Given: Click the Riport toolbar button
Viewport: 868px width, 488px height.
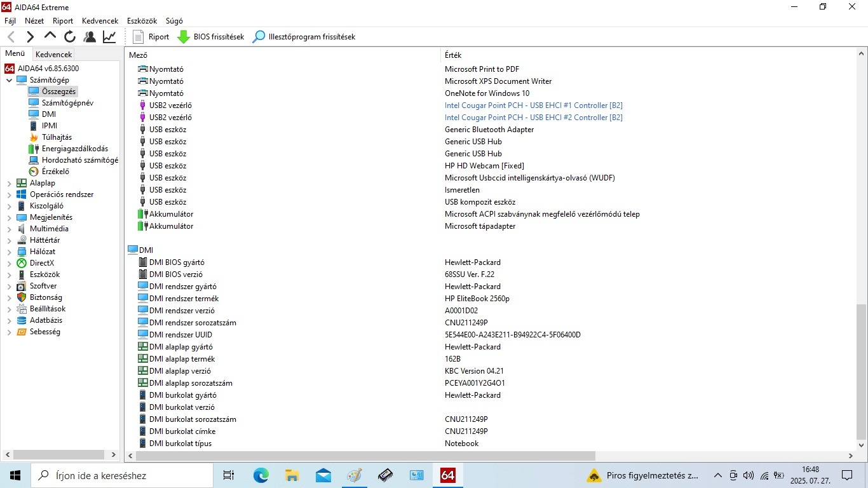Looking at the screenshot, I should [x=151, y=37].
